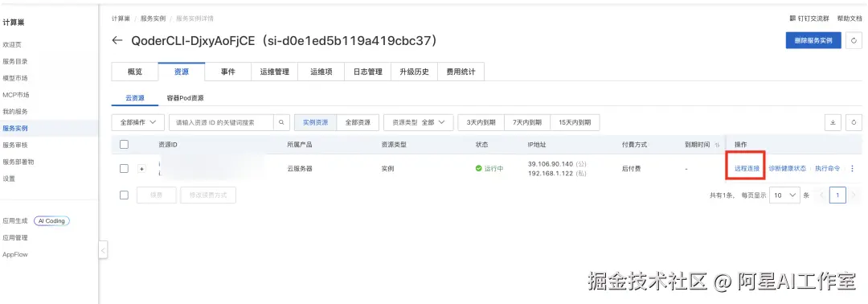
Task: Open the 全部操作 dropdown
Action: (x=138, y=122)
